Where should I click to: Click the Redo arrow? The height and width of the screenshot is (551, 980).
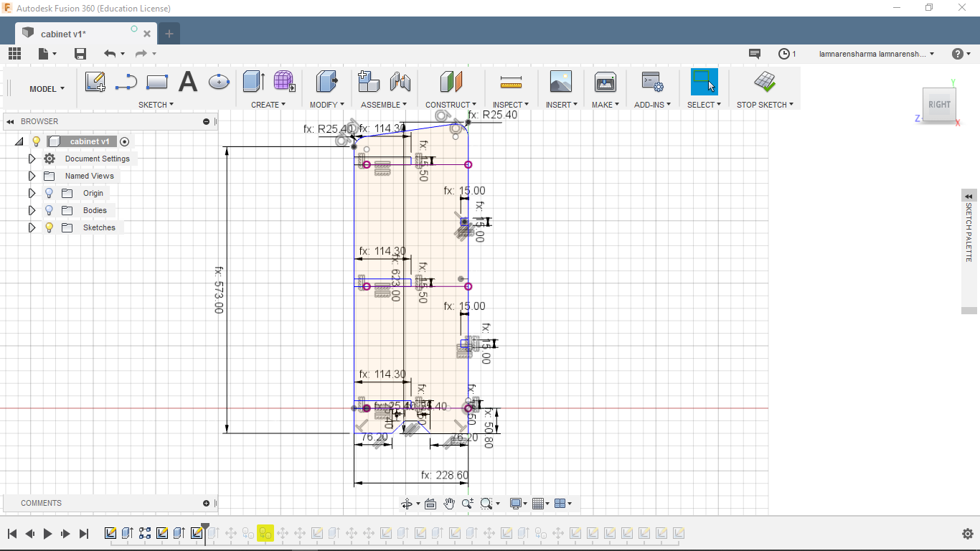(141, 54)
